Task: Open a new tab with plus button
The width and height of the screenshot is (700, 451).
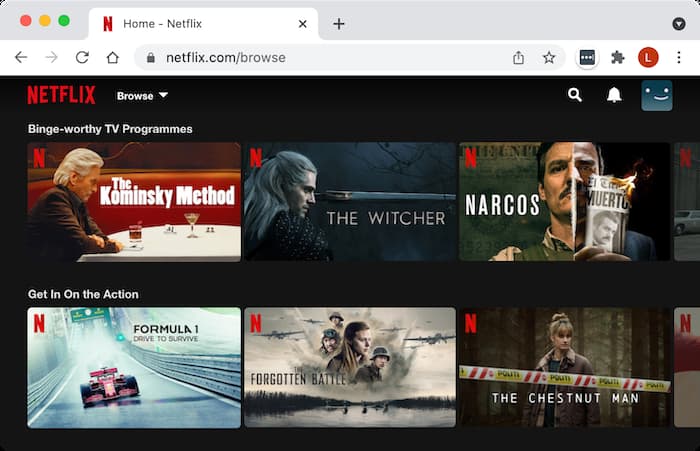Action: point(339,24)
